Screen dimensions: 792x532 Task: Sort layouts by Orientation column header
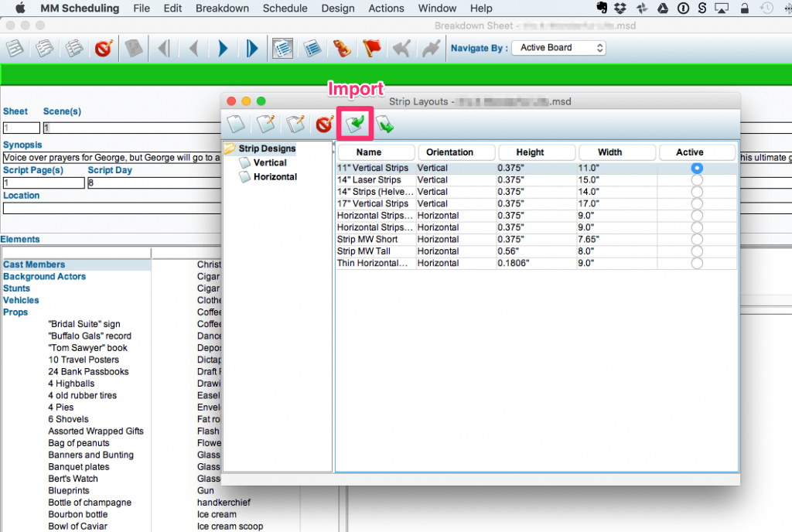point(456,152)
